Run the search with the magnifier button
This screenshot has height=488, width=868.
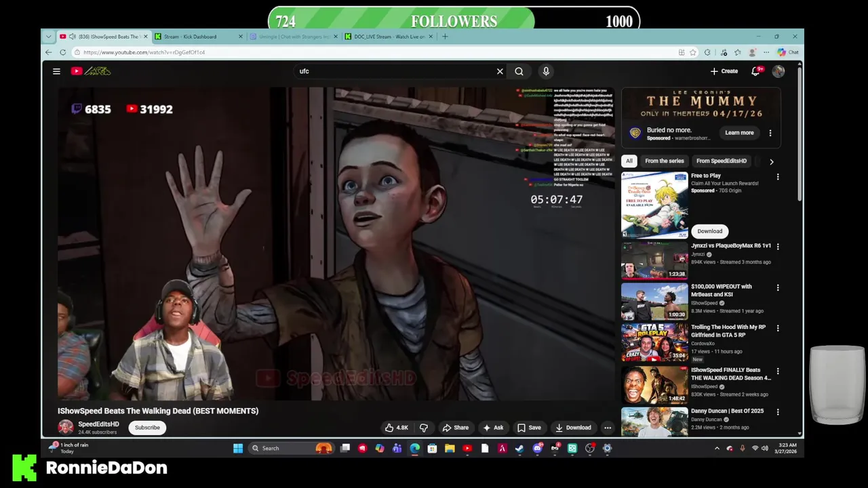pyautogui.click(x=519, y=71)
